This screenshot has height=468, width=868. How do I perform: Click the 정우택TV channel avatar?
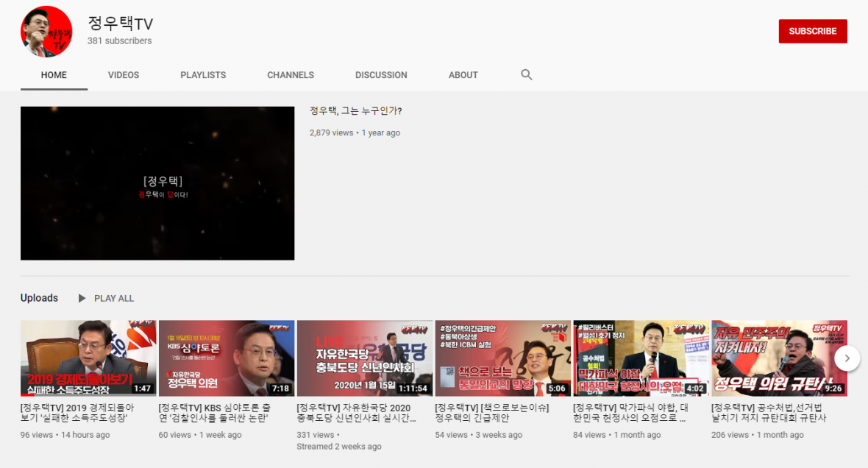pos(46,32)
